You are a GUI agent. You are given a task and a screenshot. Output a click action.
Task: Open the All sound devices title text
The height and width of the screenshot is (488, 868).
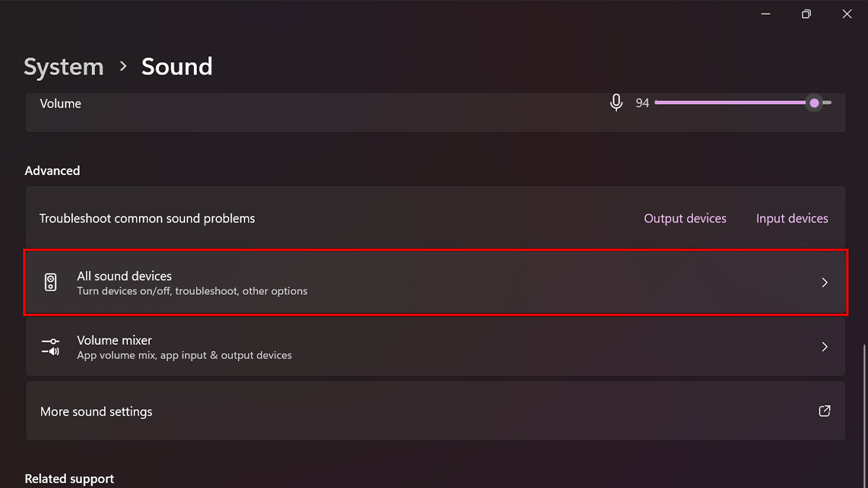124,276
